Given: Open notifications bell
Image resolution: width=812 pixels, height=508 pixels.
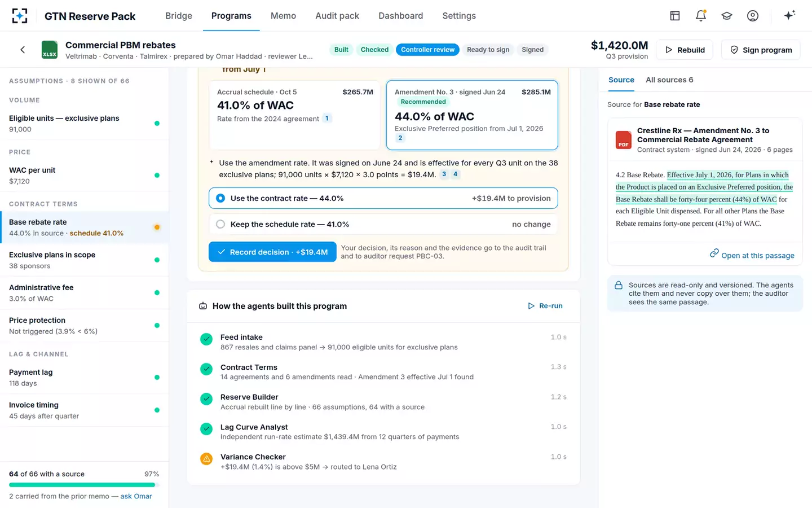Looking at the screenshot, I should pos(701,16).
